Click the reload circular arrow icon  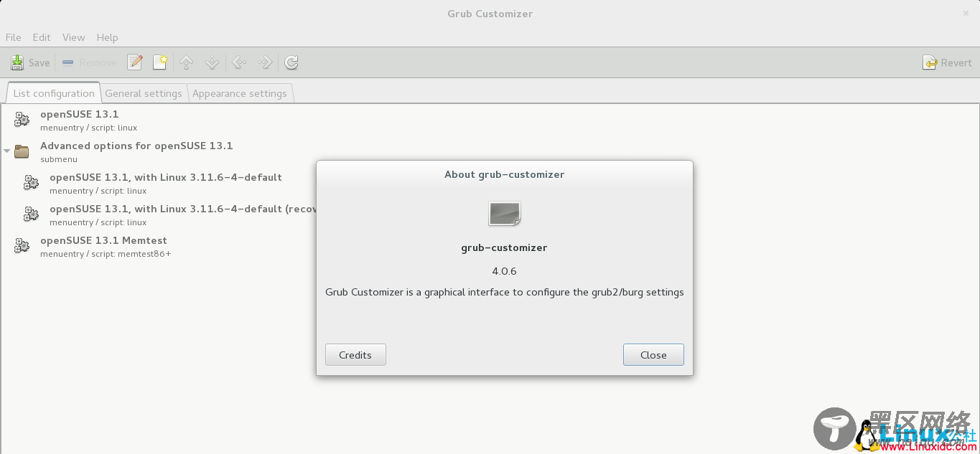point(291,63)
